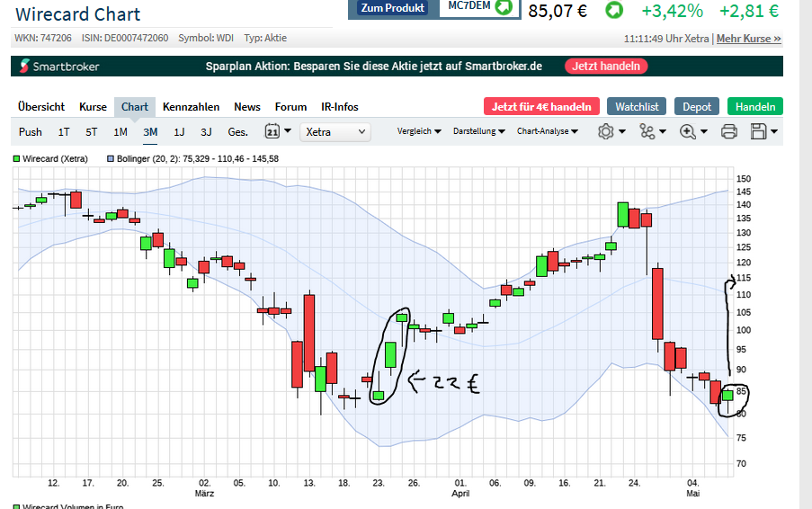Expand arrow next to calendar icon
Screen dimensions: 812x509
coord(288,131)
